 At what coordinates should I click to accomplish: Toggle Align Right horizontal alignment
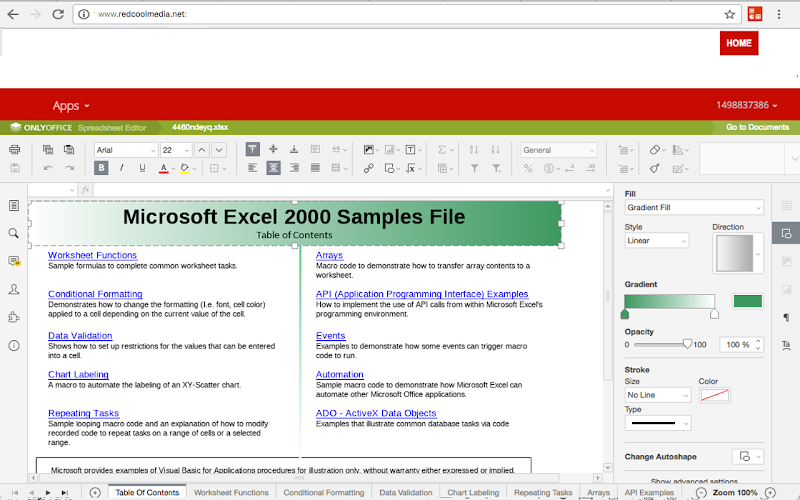(x=294, y=168)
